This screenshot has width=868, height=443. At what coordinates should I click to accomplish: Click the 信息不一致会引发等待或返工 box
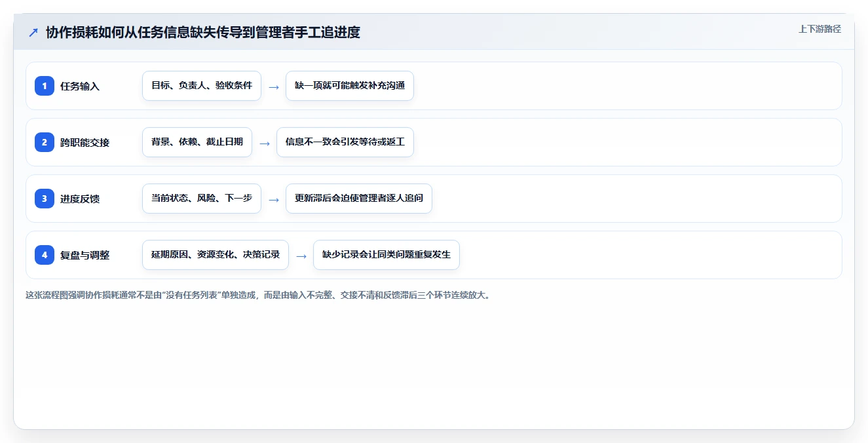[345, 142]
